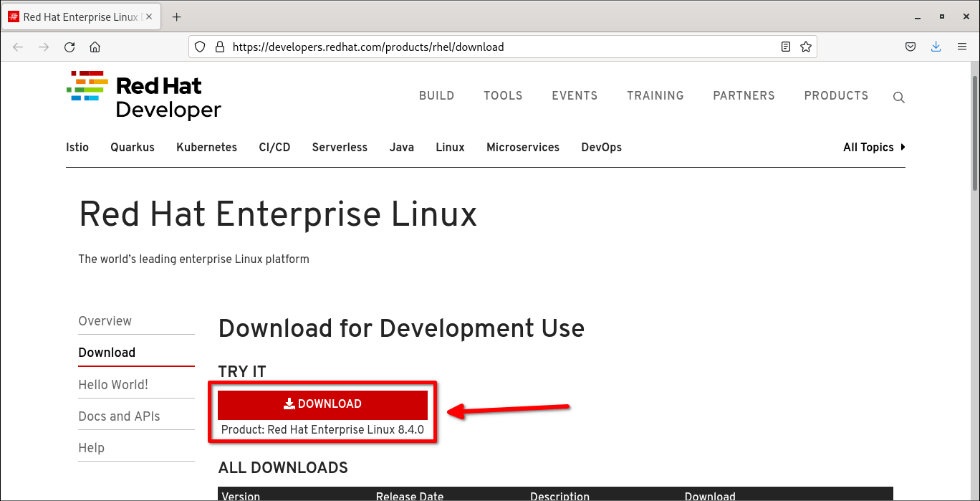Click 'Product: Red Hat Enterprise Linux 8.4.0' text

pos(322,430)
